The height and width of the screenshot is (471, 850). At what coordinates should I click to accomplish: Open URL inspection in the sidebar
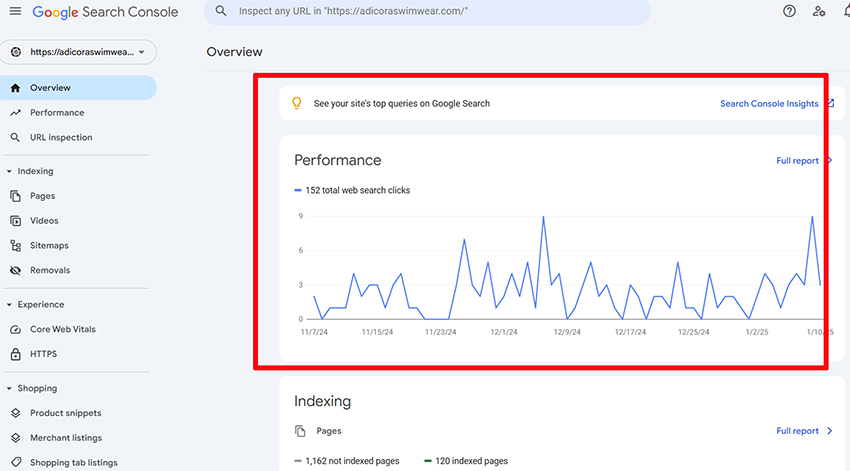pos(61,138)
